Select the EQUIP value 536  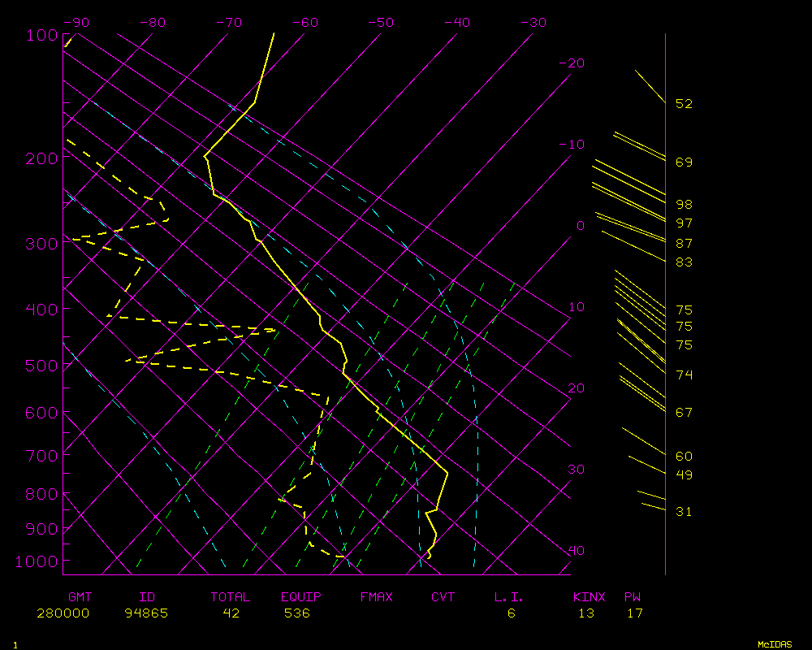(x=296, y=613)
